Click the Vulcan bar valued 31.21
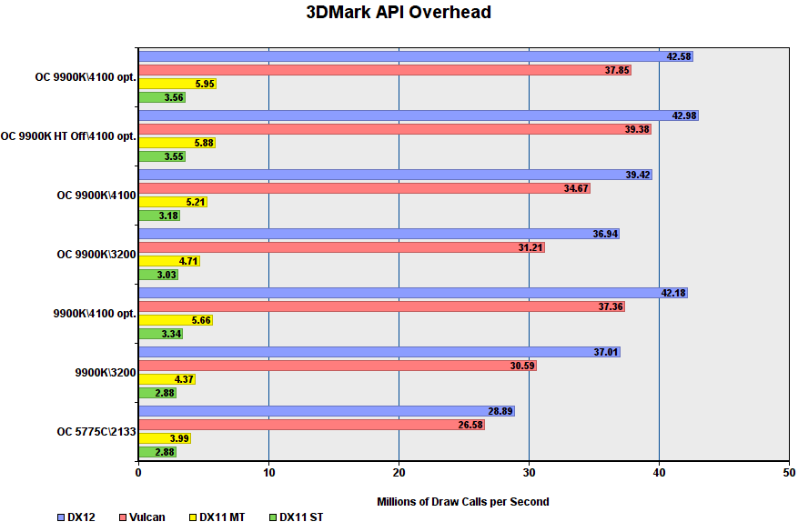Viewport: 798px width, 532px height. (x=342, y=247)
